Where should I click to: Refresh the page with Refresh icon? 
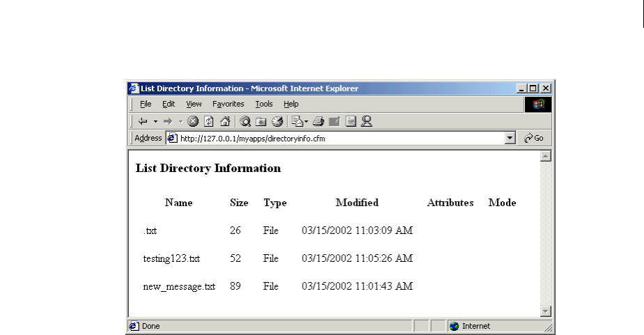tap(209, 121)
